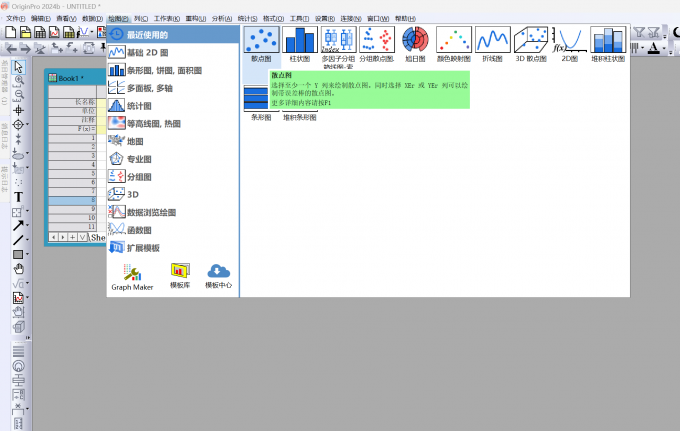Screen dimensions: 680x431
Task: Select the Text tool (T)
Action: pos(18,197)
